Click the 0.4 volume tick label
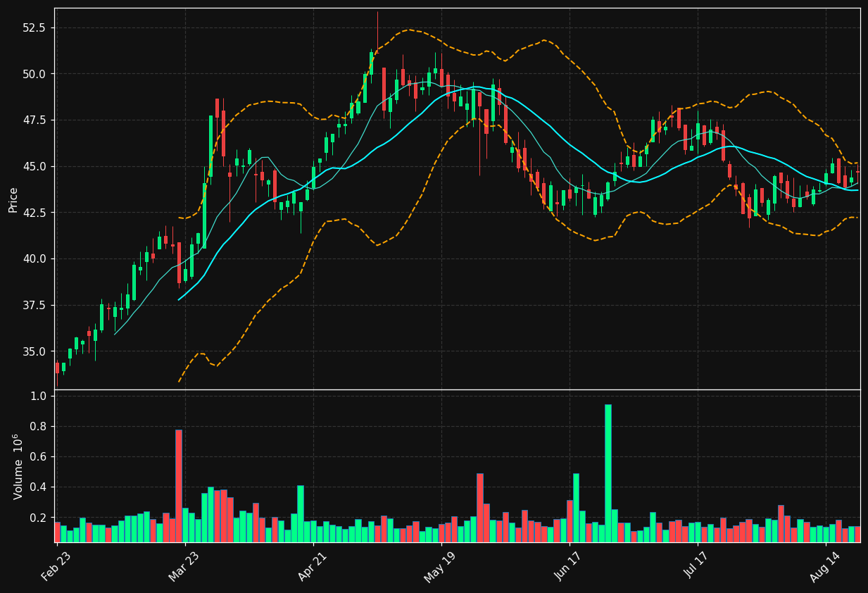 (39, 487)
